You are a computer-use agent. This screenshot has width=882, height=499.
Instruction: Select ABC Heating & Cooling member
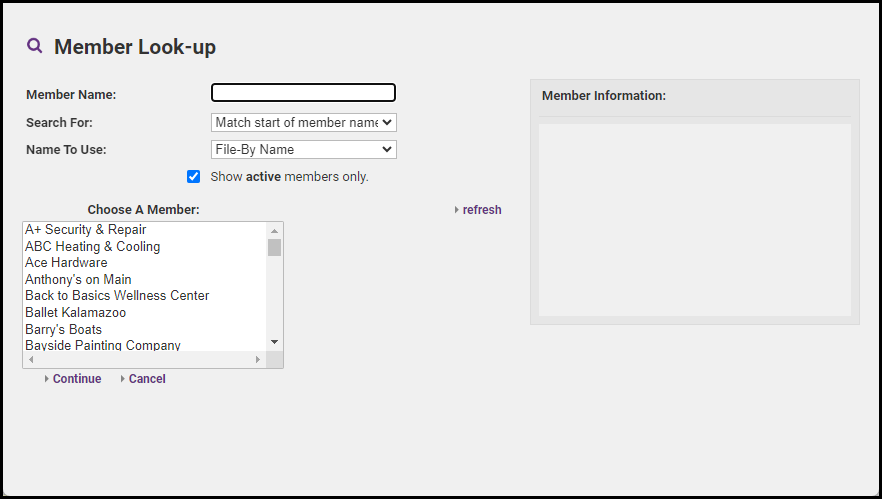click(x=92, y=247)
